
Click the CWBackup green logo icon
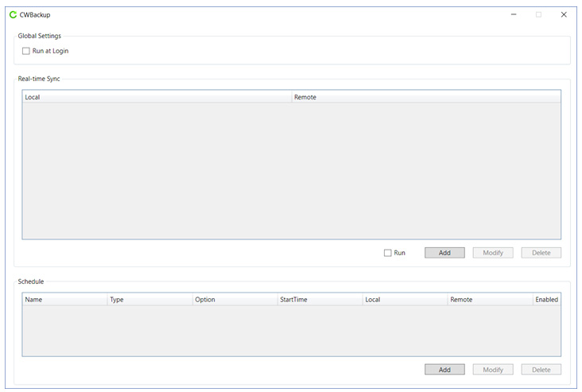coord(13,14)
